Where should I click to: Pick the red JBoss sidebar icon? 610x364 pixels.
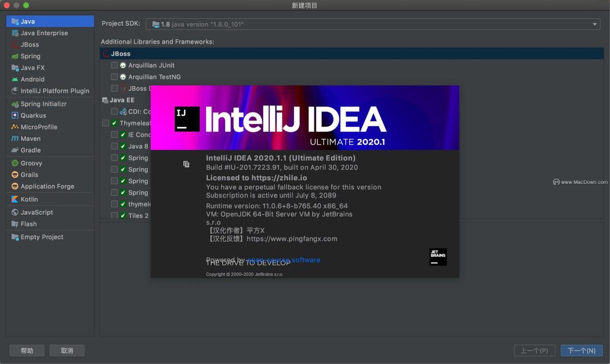click(x=15, y=45)
